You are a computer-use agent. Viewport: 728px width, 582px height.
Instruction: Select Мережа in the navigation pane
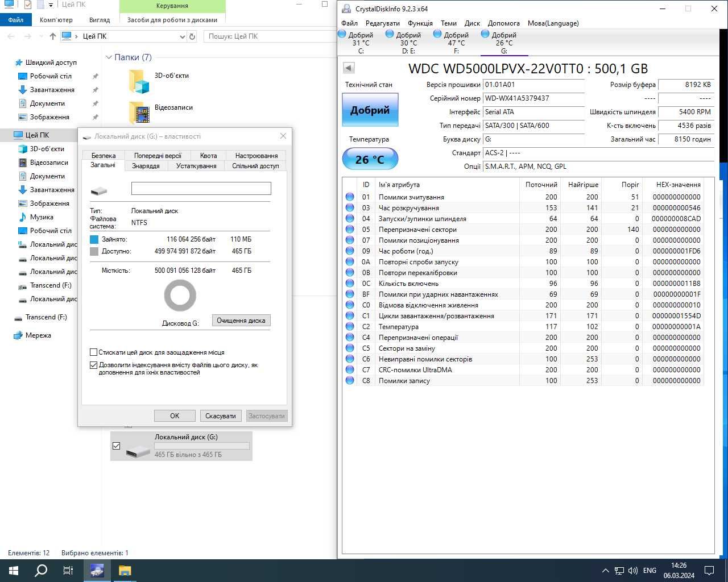(38, 335)
